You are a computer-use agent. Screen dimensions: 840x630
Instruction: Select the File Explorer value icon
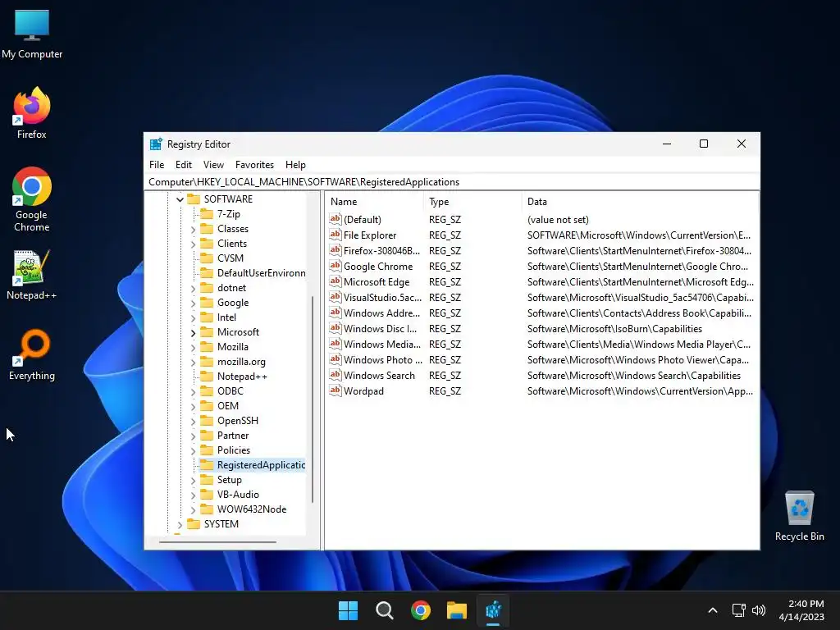tap(336, 235)
